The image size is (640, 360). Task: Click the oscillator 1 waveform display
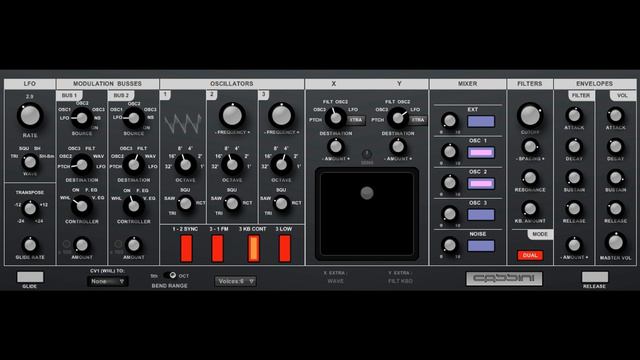pyautogui.click(x=183, y=124)
